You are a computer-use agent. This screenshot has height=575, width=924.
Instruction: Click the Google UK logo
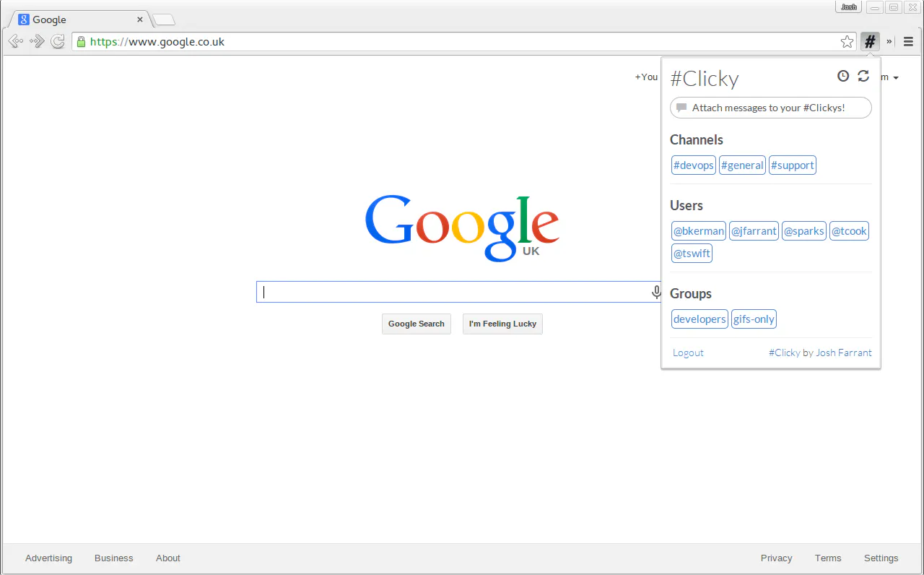coord(462,227)
